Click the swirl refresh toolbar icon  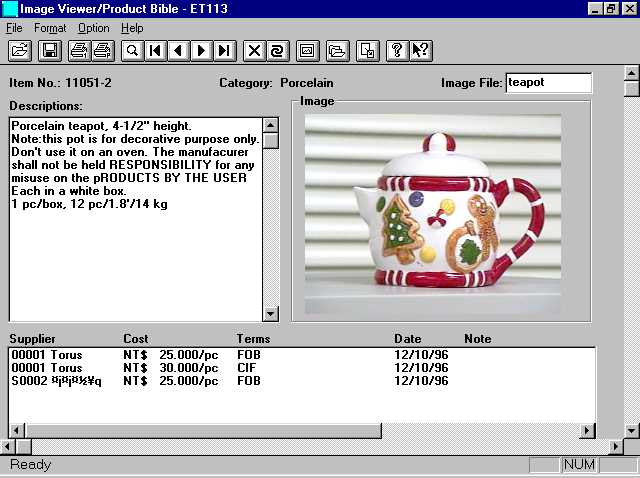coord(278,51)
